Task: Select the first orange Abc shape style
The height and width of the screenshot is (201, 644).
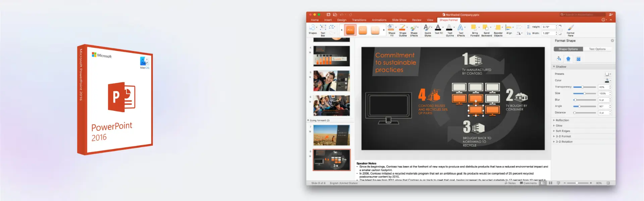Action: 350,30
